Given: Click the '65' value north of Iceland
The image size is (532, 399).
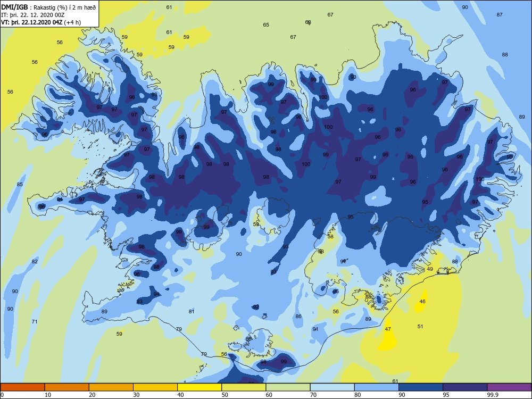Looking at the screenshot, I should (x=266, y=25).
